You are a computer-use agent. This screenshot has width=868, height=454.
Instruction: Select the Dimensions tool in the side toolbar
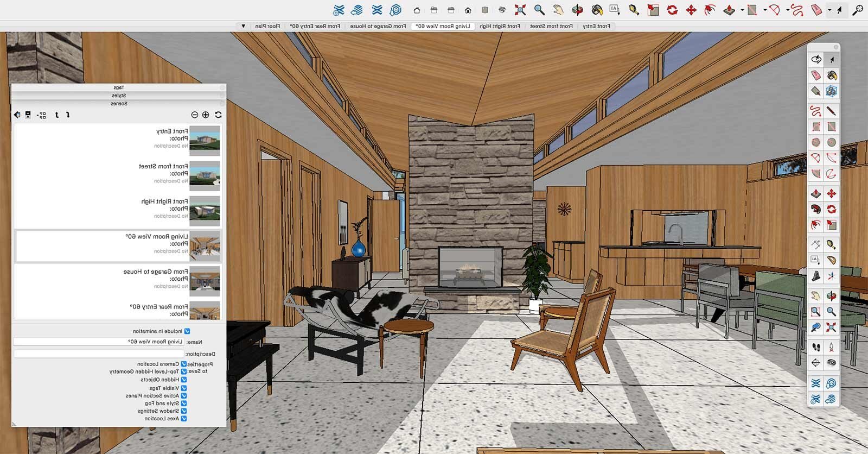point(815,245)
